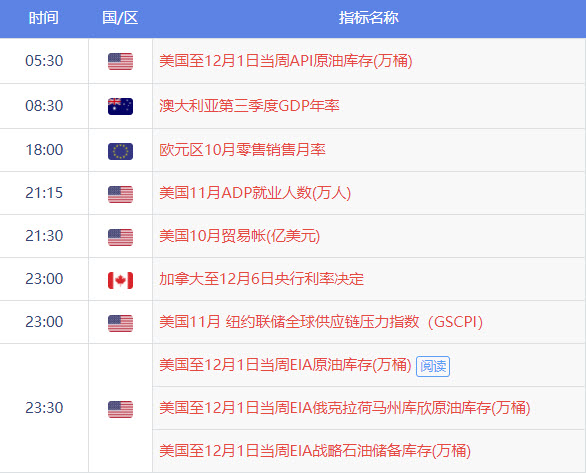Click the US flag beside GSCPI row
Screen dimensions: 586x473
tap(120, 323)
